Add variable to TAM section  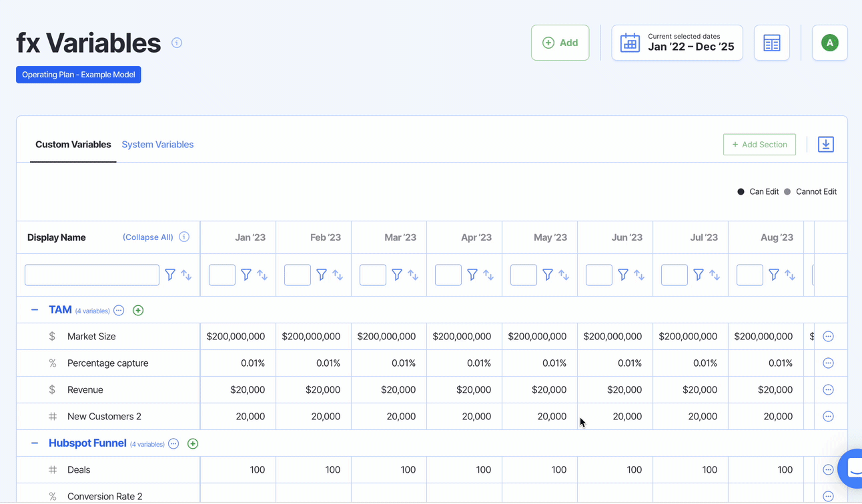[138, 311]
